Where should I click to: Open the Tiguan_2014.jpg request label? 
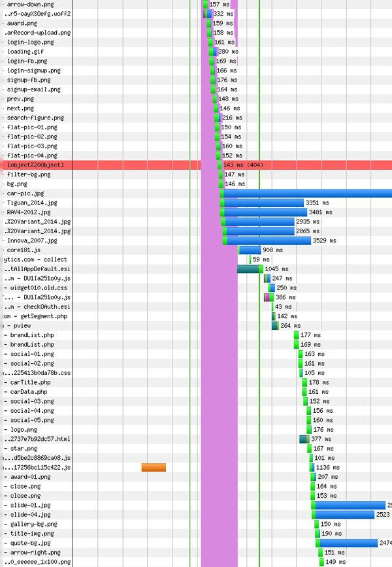[x=32, y=202]
